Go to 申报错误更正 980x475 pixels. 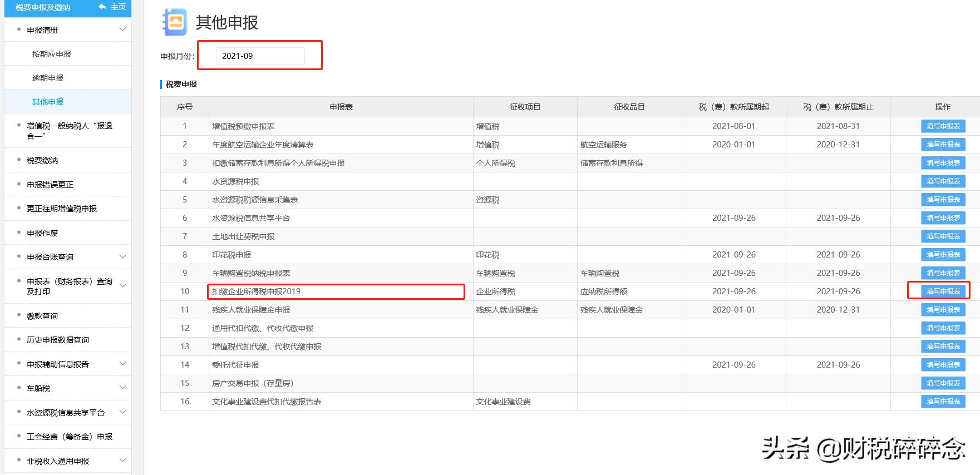coord(50,185)
